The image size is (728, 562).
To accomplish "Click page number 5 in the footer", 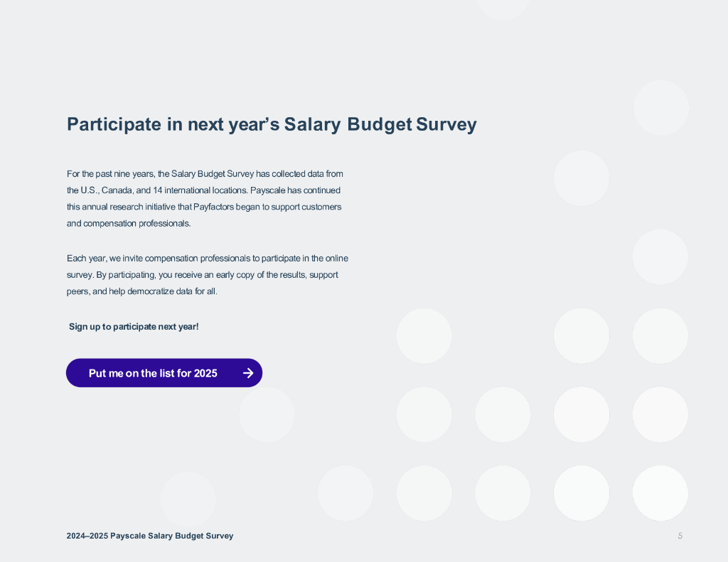I will (x=680, y=536).
